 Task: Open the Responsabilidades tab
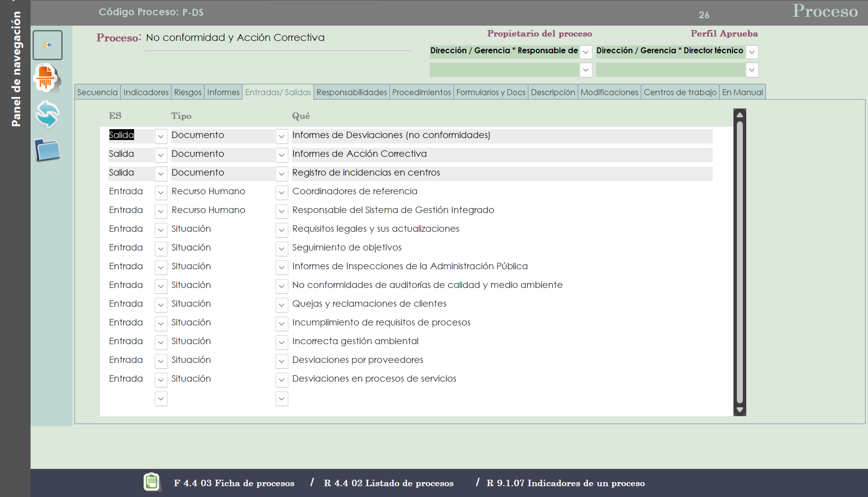[351, 92]
